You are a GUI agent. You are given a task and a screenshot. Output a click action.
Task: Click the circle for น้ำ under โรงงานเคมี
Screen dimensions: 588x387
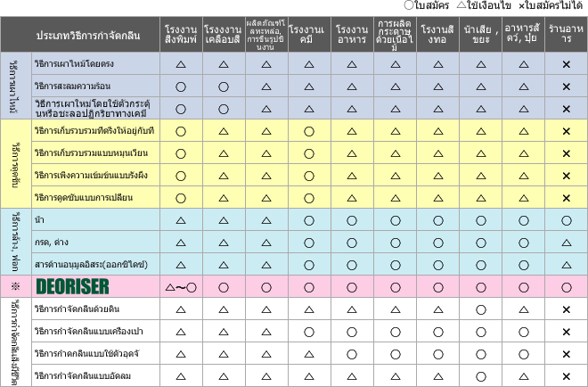click(x=308, y=219)
